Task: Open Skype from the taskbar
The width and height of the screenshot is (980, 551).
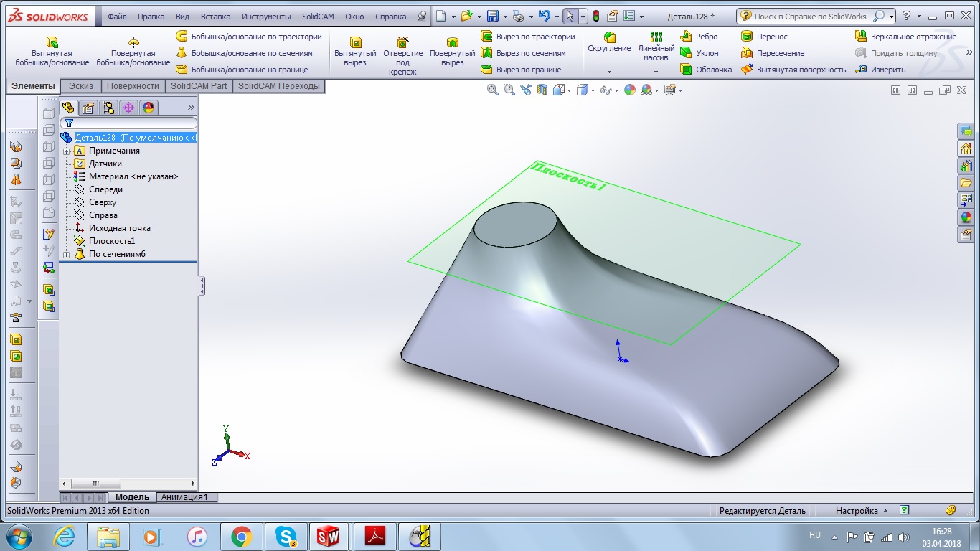Action: click(286, 537)
